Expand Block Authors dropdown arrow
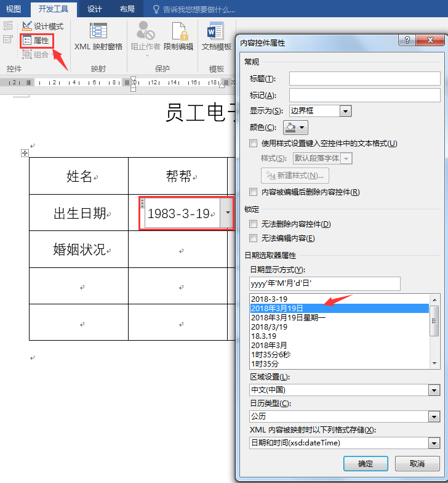 pyautogui.click(x=147, y=55)
